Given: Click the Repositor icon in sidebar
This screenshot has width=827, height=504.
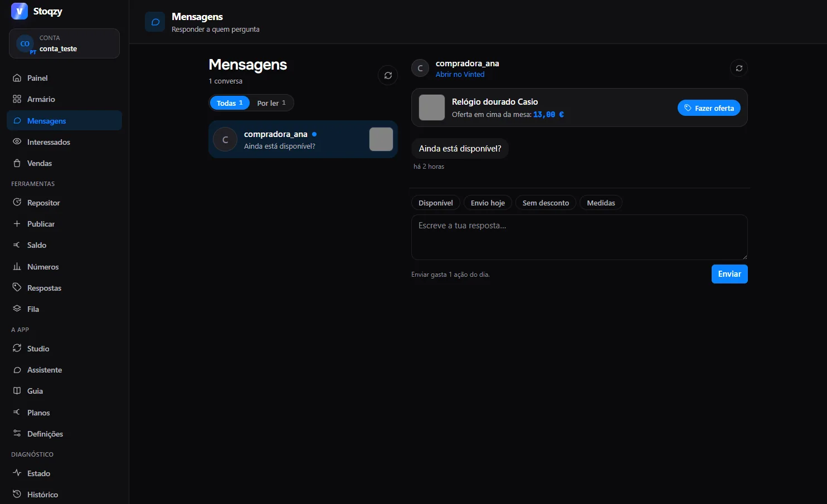Looking at the screenshot, I should tap(17, 203).
